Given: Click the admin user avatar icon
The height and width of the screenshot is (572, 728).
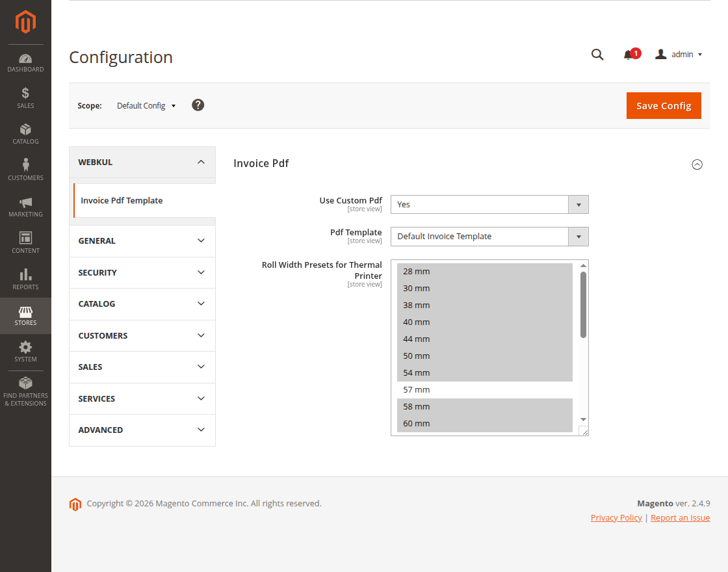Looking at the screenshot, I should [660, 55].
